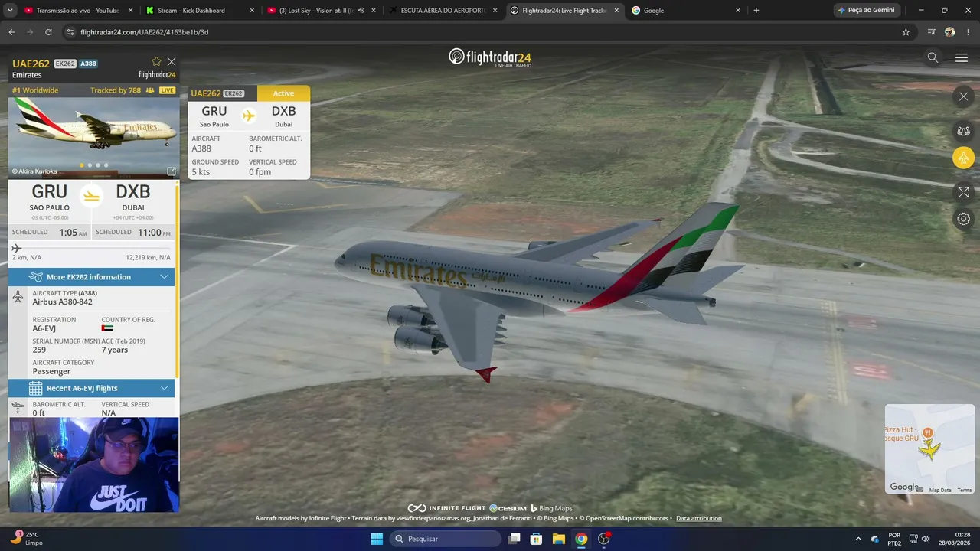Add UAE262 to favorites with star icon
Viewport: 980px width, 551px height.
[x=157, y=62]
